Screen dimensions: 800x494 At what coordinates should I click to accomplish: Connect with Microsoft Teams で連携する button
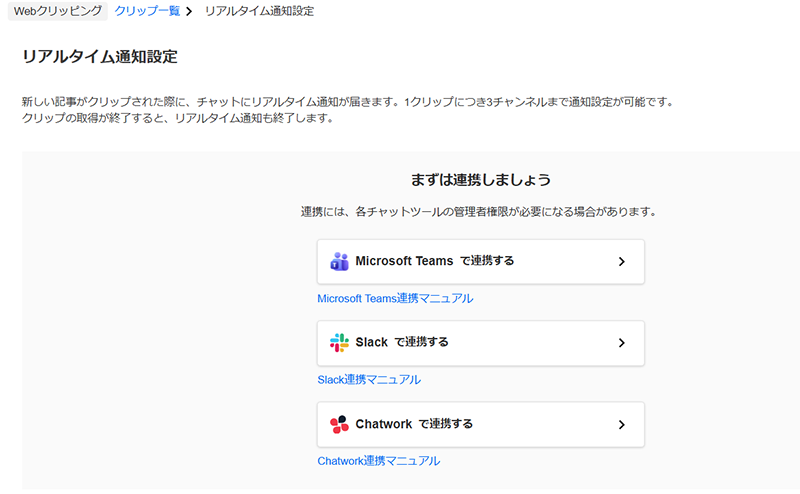(481, 262)
